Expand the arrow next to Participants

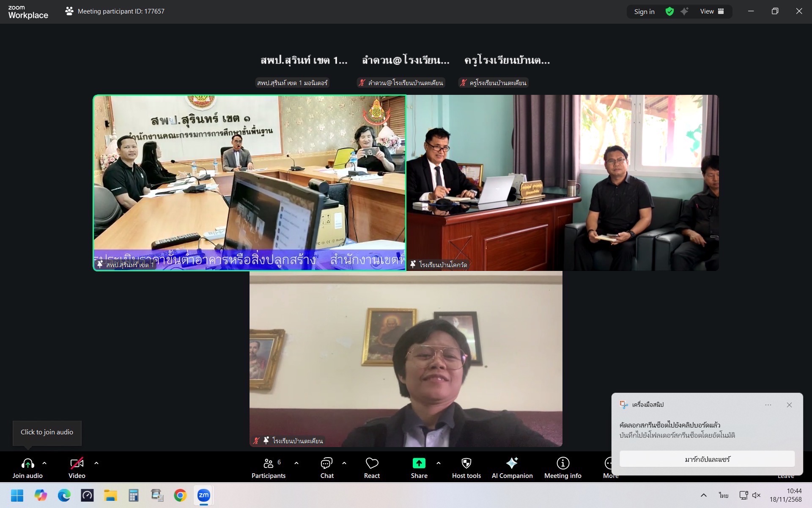296,463
